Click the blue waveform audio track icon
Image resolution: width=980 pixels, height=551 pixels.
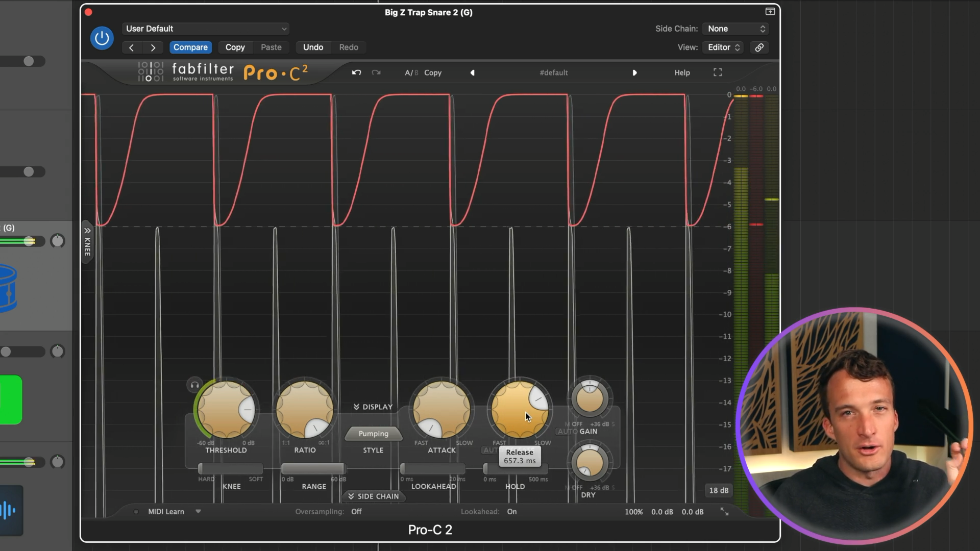pos(11,510)
